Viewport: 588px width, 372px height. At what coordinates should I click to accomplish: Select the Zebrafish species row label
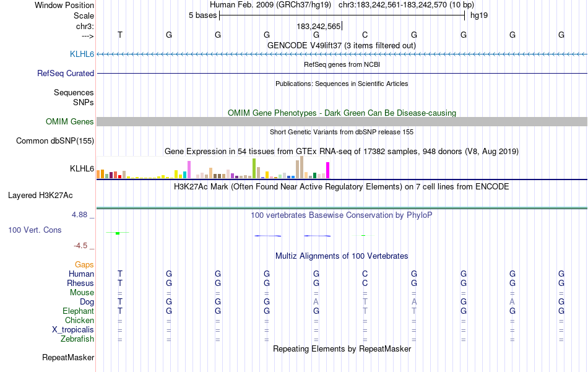pos(77,339)
